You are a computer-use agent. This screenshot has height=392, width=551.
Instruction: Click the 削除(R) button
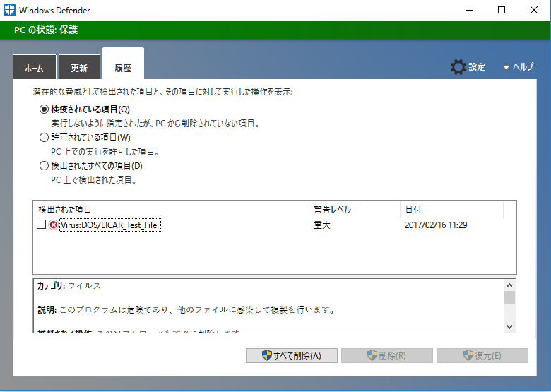click(x=386, y=355)
